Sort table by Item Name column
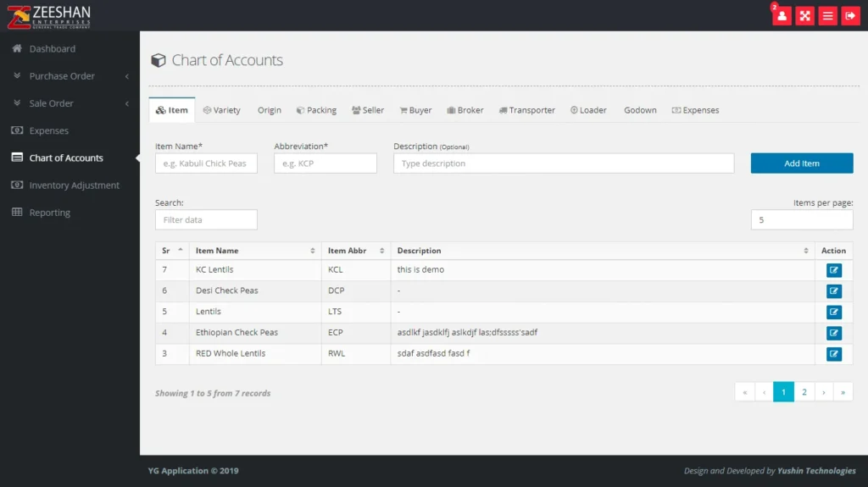 pyautogui.click(x=254, y=251)
